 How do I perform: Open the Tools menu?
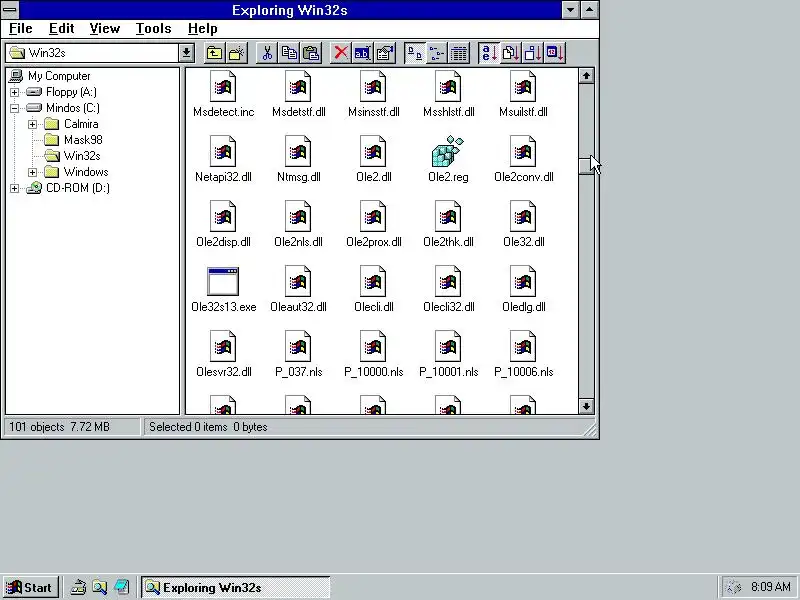click(x=153, y=29)
